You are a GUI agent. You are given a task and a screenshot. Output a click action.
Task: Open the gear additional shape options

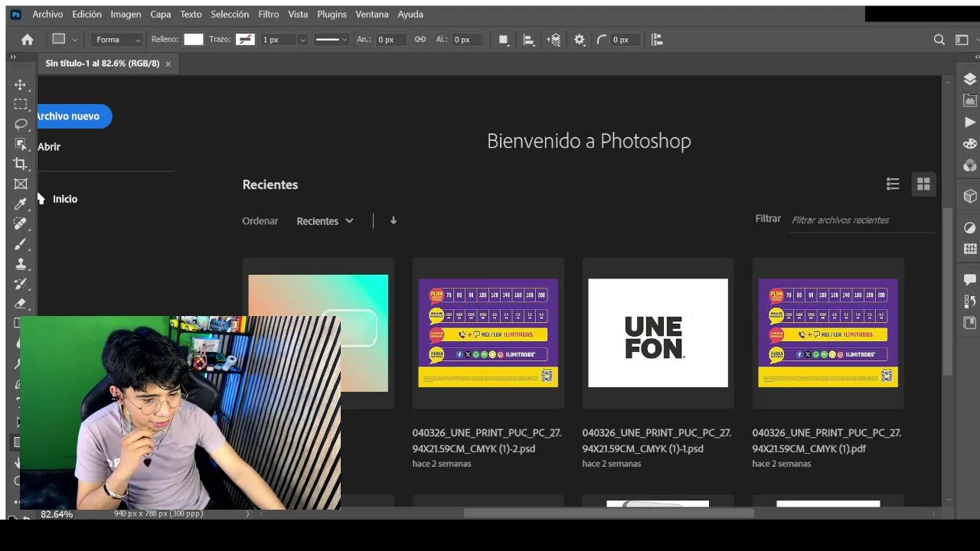coord(580,40)
